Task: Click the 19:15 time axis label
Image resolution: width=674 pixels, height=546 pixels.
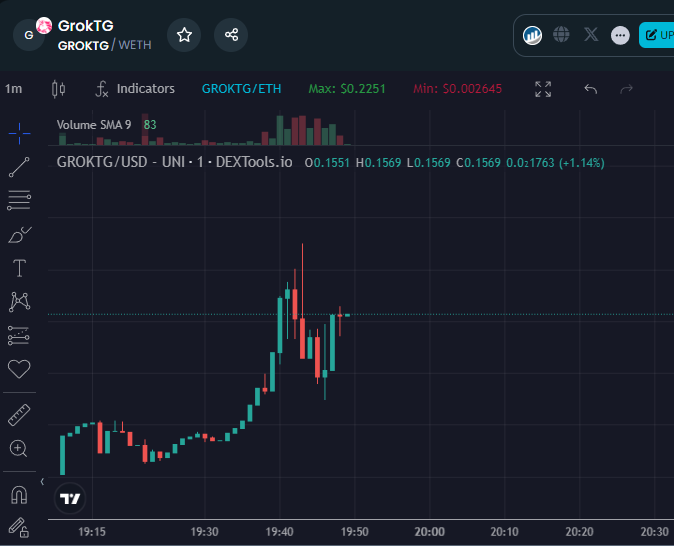Action: click(x=92, y=532)
